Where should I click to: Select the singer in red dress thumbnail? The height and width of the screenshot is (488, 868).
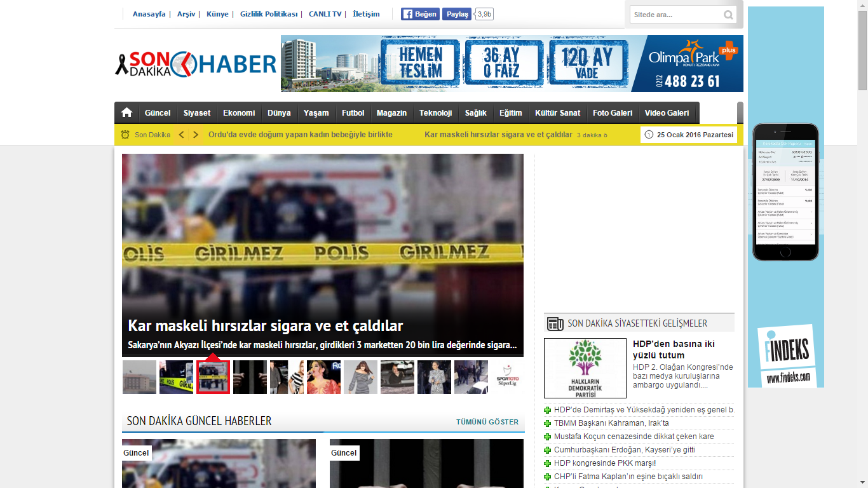click(323, 377)
